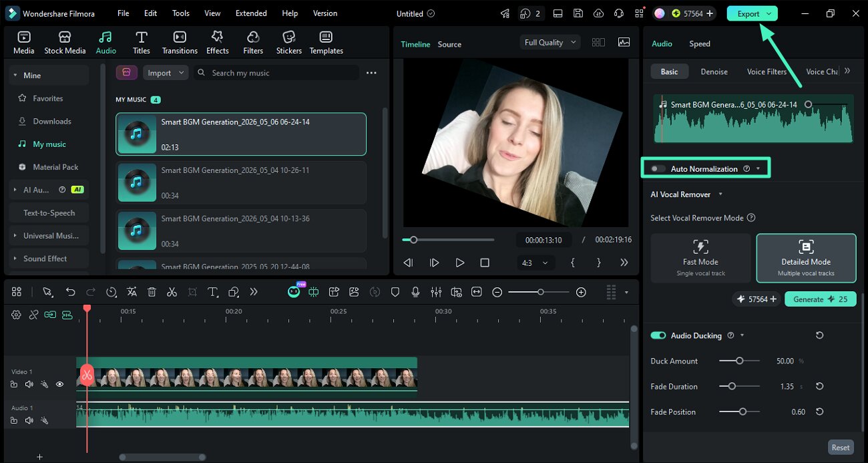
Task: Open the Titles panel
Action: [x=141, y=43]
